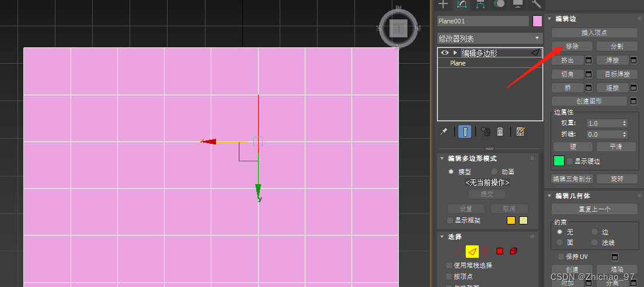Click the 权重 value field
Viewport: 644px width, 287px height.
click(604, 123)
